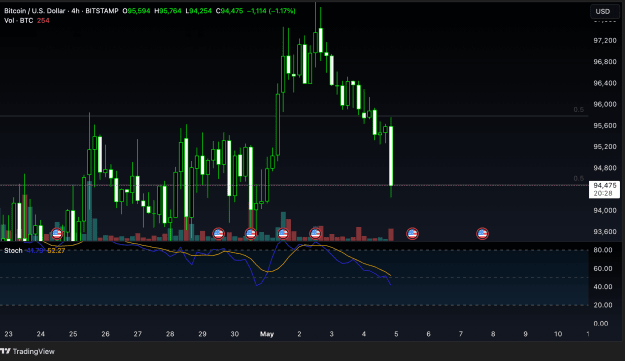Open the US event flag between May 7 and 8
The height and width of the screenshot is (361, 625).
click(482, 233)
